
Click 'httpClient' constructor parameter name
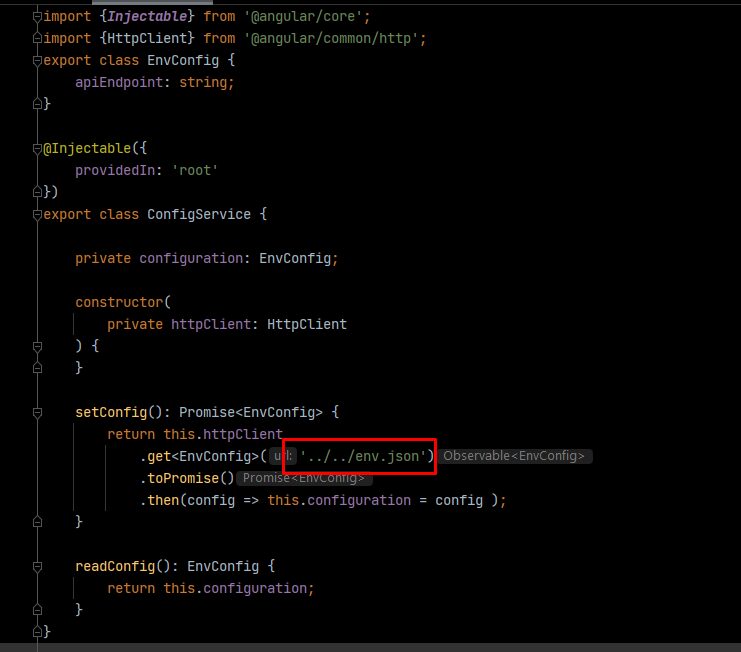click(211, 325)
